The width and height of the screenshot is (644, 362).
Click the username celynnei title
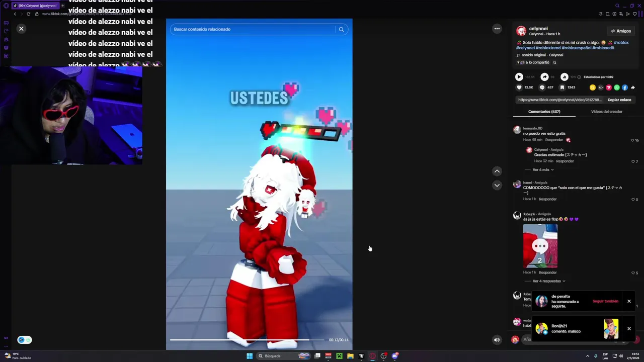[x=538, y=29]
